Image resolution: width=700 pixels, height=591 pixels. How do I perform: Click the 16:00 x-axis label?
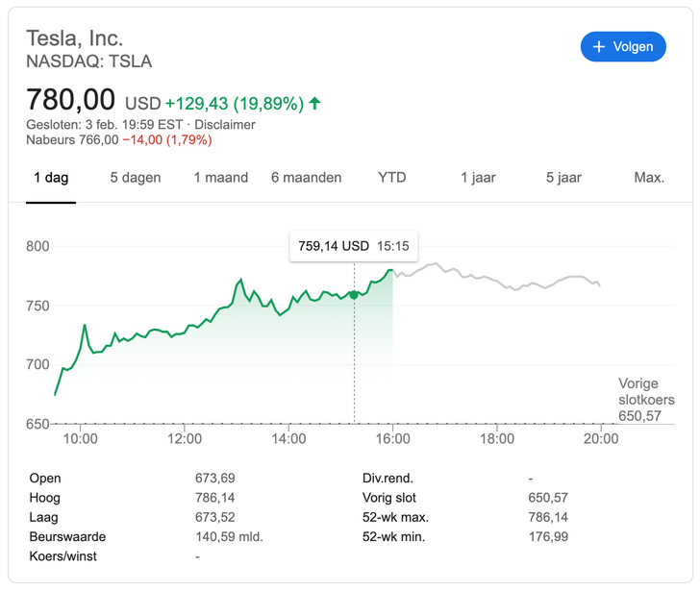click(x=393, y=438)
